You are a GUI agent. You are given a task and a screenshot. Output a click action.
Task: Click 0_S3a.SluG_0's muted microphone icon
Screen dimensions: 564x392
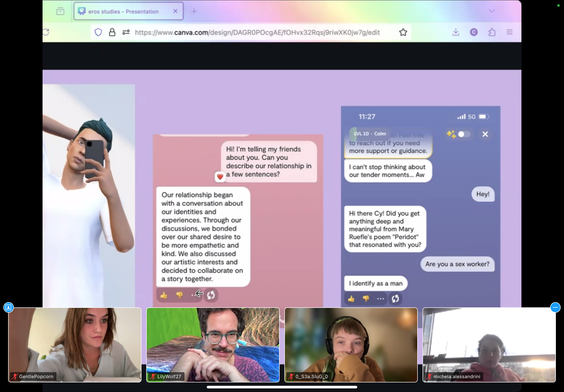click(x=291, y=376)
